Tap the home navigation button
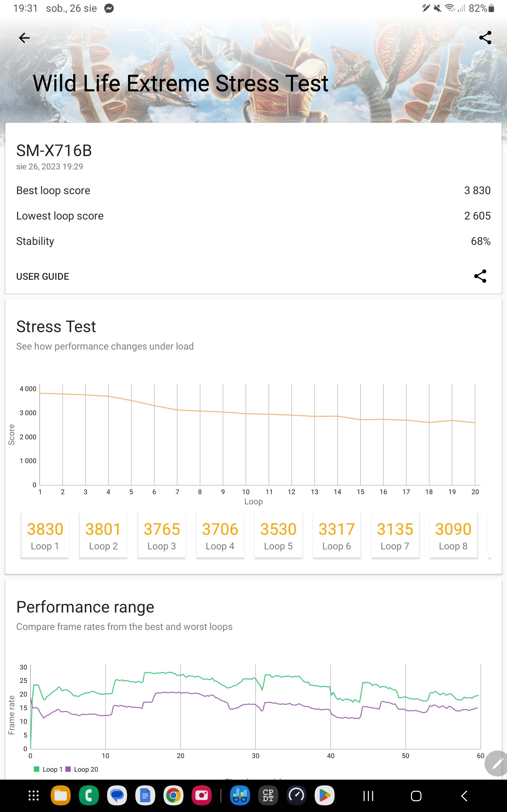The height and width of the screenshot is (812, 507). pos(416,796)
